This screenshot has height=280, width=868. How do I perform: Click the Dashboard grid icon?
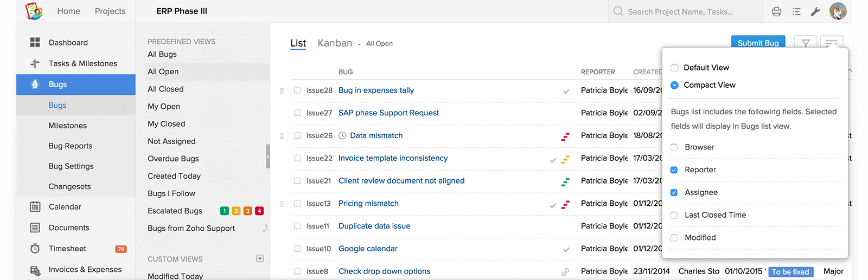35,42
